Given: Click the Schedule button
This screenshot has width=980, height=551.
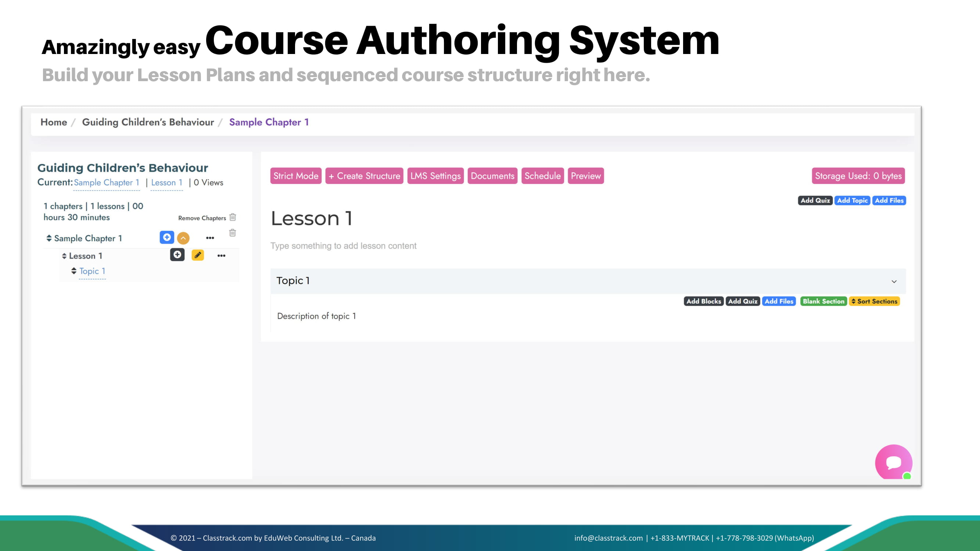Looking at the screenshot, I should (542, 176).
